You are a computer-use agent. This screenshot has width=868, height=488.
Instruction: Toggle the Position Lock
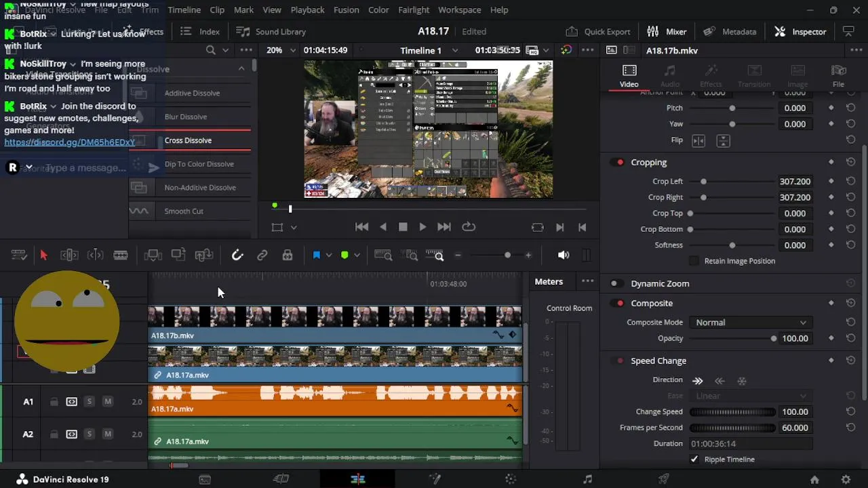288,255
